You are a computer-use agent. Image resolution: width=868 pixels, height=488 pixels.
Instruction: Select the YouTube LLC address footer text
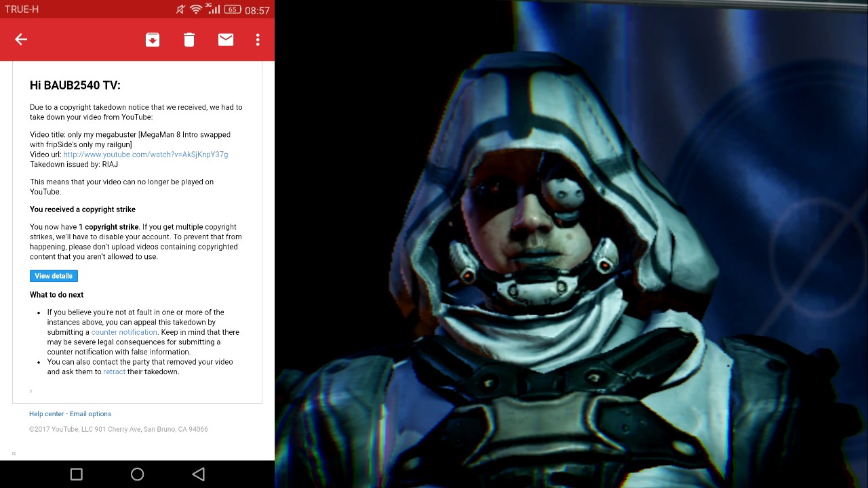click(x=119, y=429)
